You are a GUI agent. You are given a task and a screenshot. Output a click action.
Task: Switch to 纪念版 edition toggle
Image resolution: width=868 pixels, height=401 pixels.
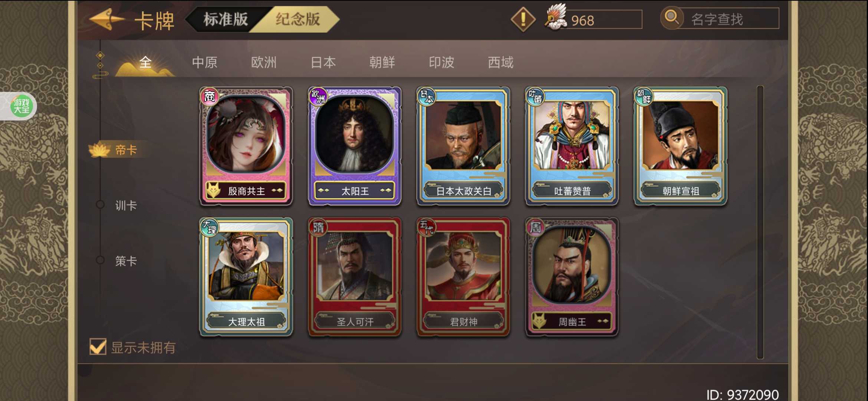[x=297, y=19]
